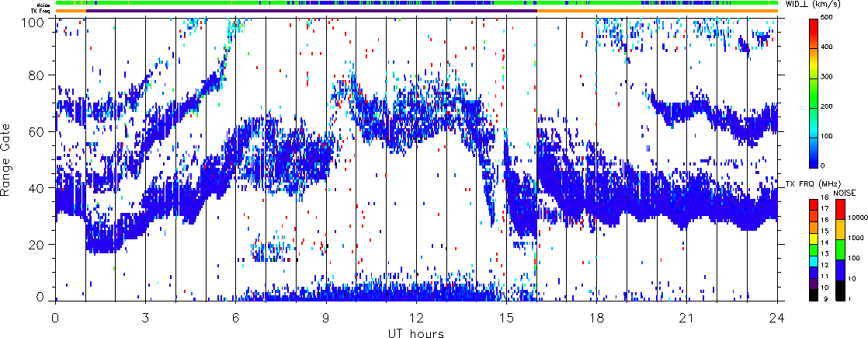Click '14' on the TX FRQ legend
Screen dimensions: 868x338
(x=823, y=242)
